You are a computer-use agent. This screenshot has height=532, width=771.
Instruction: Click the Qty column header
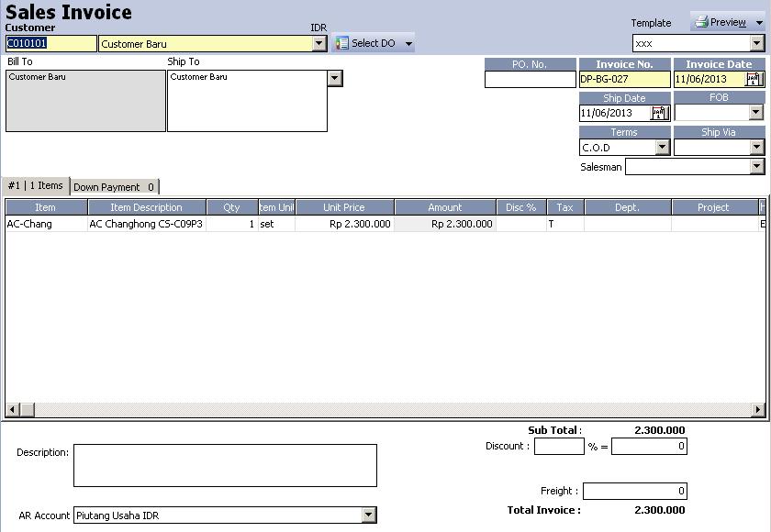coord(232,207)
